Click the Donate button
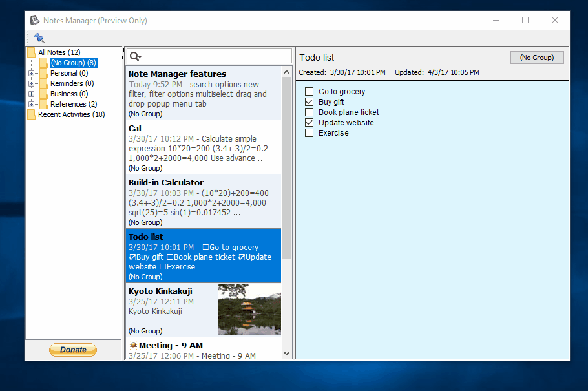 (72, 349)
